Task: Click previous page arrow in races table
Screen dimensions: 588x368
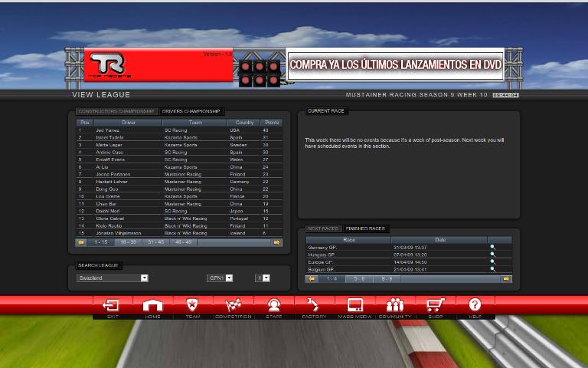Action: pos(312,279)
